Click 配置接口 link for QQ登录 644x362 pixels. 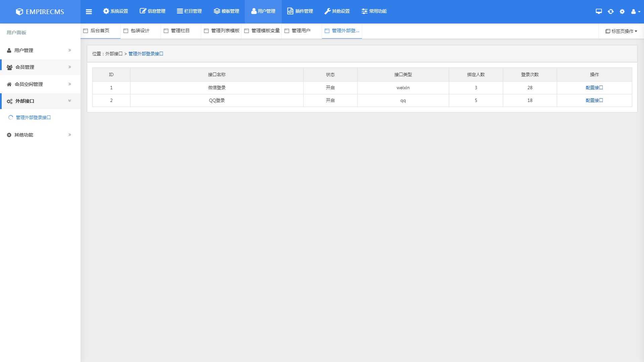coord(594,101)
